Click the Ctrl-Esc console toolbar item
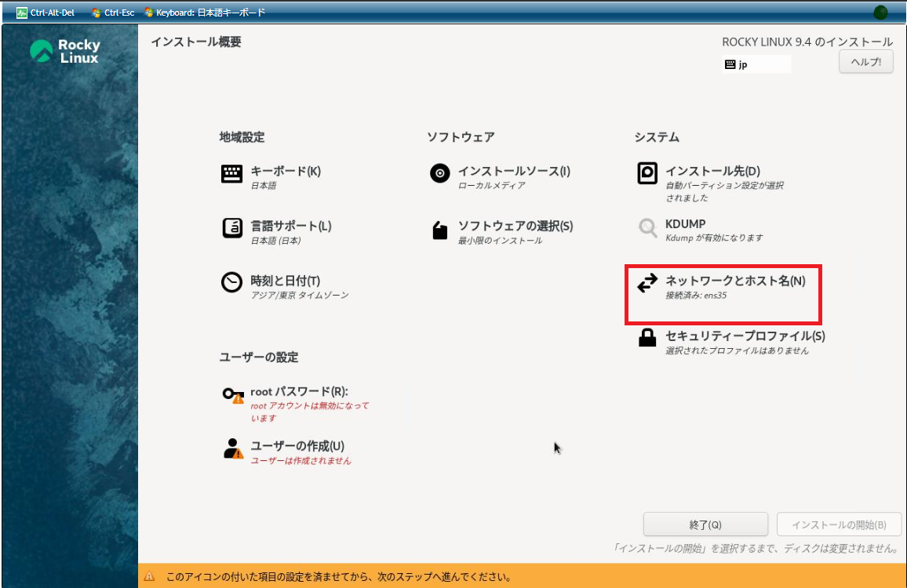Screen dimensions: 907x588 [x=112, y=13]
